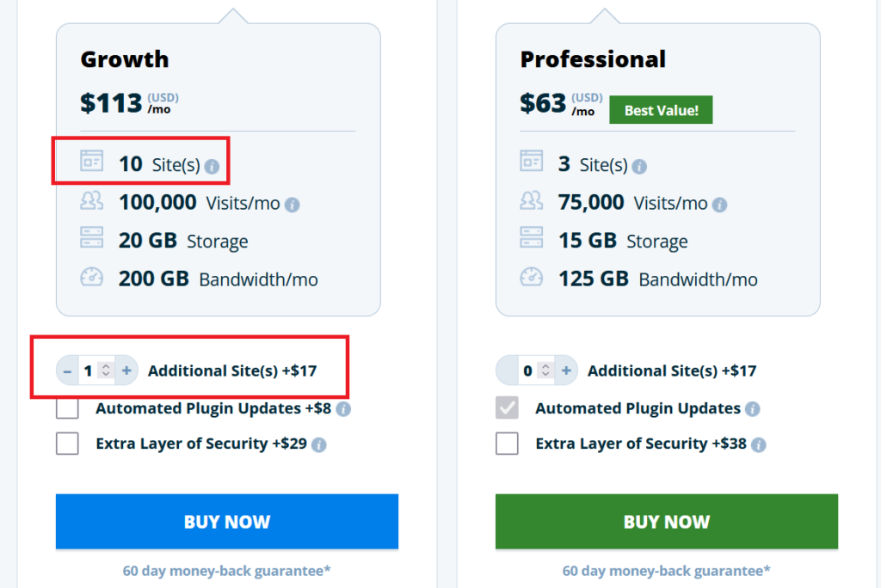The image size is (881, 588).
Task: Click the Professional plan BUY NOW button
Action: 667,522
